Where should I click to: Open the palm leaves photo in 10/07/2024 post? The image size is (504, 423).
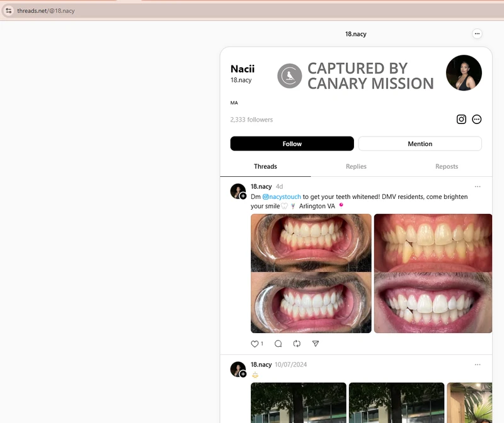[x=469, y=403]
